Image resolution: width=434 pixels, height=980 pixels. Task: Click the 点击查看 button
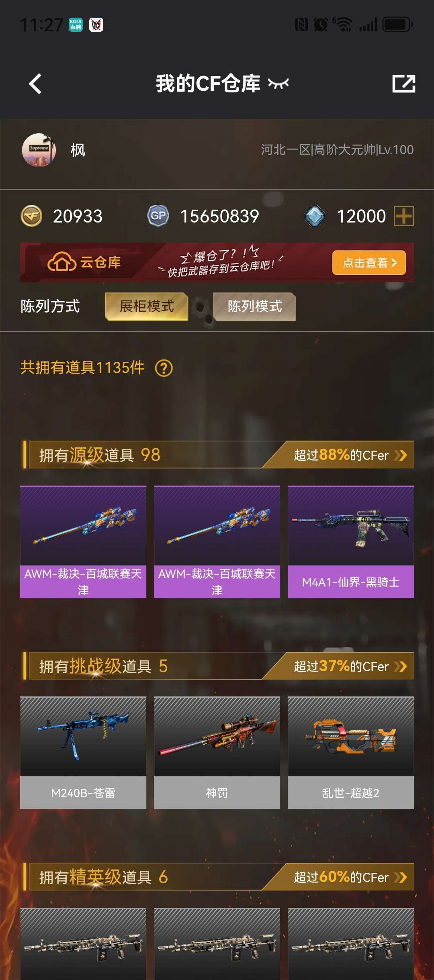369,263
